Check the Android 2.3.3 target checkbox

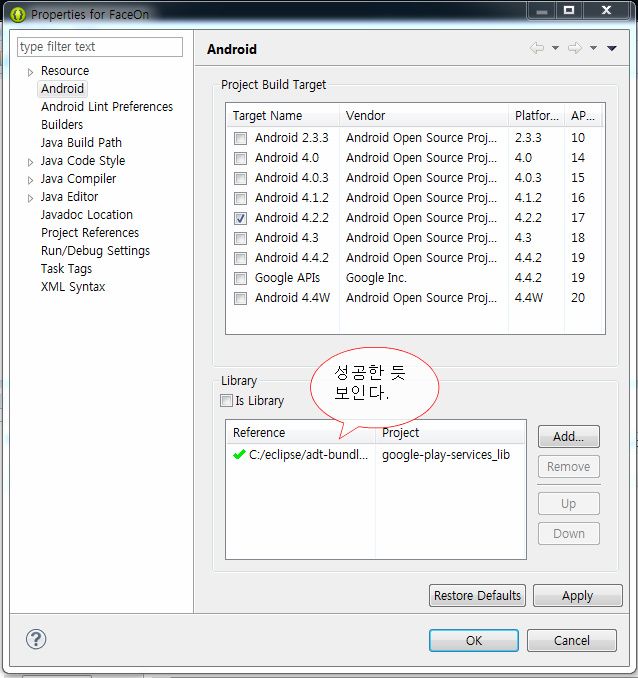(240, 138)
